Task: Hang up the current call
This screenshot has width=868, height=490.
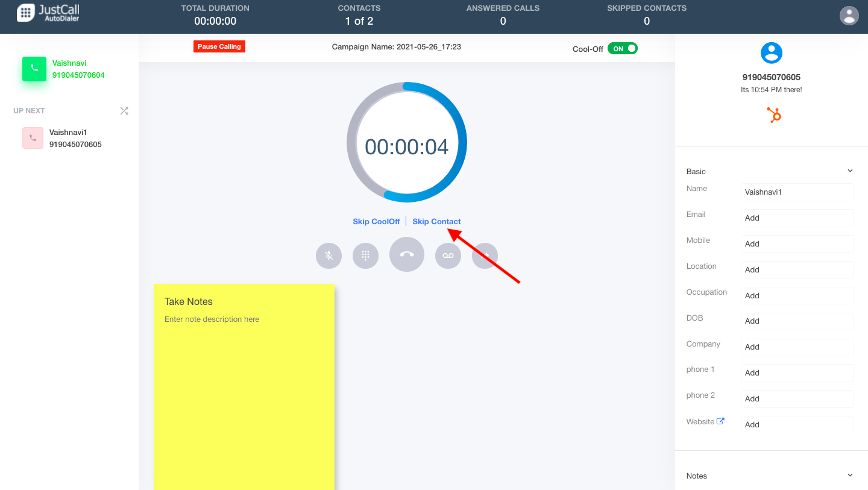Action: [407, 254]
